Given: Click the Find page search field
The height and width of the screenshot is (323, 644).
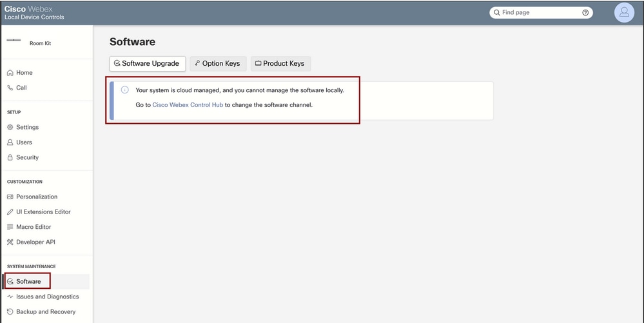Looking at the screenshot, I should [541, 13].
